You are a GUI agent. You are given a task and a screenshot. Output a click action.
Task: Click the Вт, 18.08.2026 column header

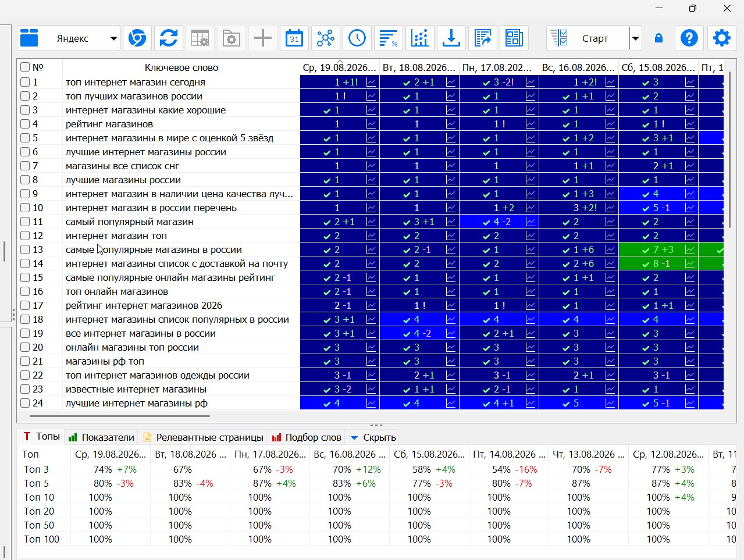click(x=419, y=67)
